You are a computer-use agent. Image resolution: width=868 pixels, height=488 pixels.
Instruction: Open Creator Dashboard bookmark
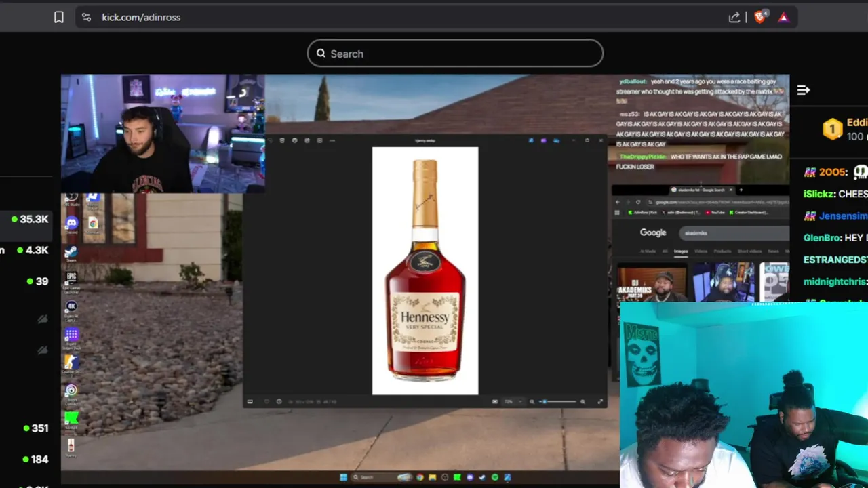click(x=749, y=213)
